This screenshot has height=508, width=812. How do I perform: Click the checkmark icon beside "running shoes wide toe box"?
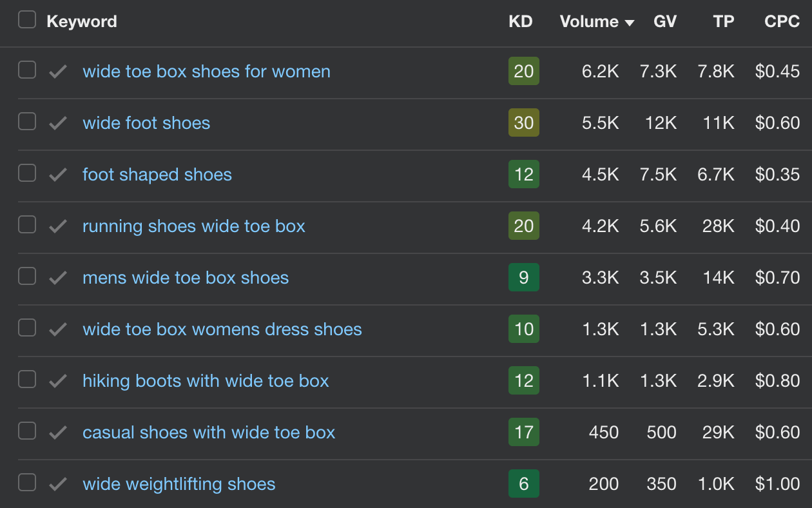(x=57, y=226)
